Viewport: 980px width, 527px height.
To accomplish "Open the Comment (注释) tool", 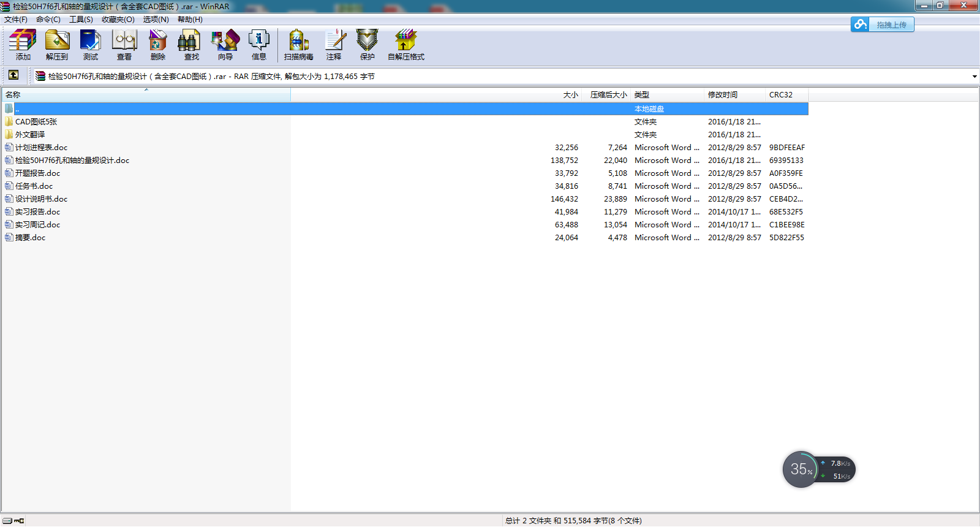I will [334, 45].
